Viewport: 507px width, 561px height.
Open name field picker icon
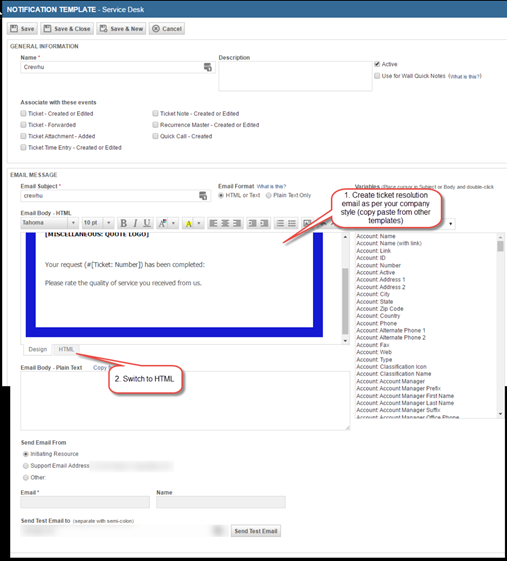pos(208,67)
